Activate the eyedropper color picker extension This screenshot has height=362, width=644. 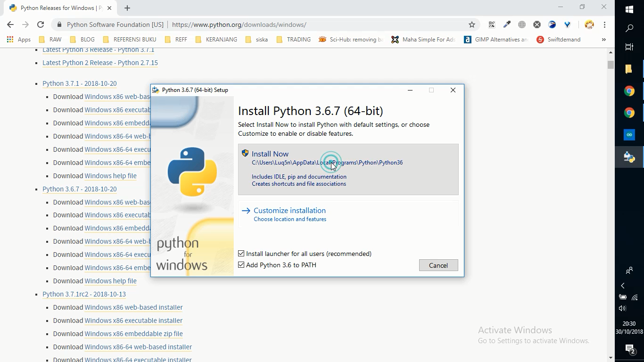(x=507, y=25)
